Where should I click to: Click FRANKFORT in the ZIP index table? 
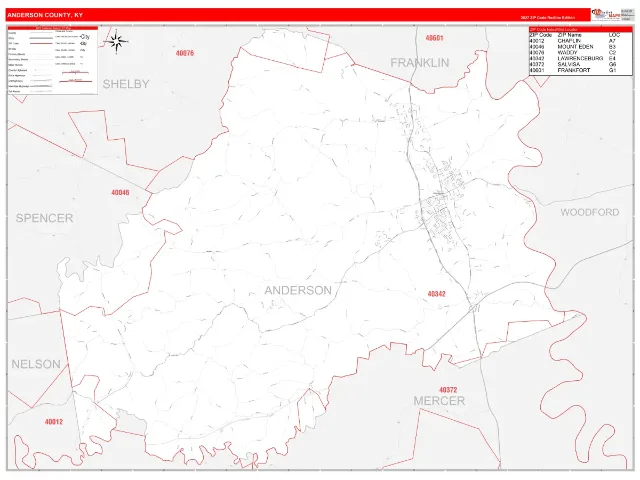(x=574, y=70)
